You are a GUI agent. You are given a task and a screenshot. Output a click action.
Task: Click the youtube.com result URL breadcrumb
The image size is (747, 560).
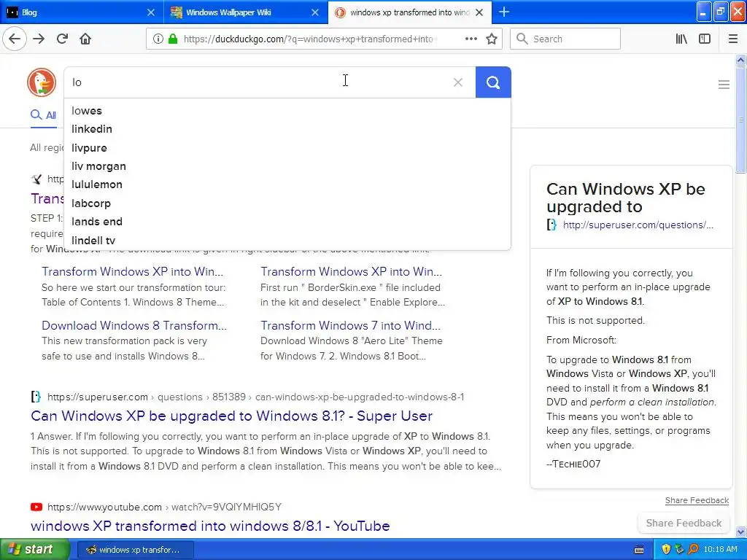[164, 507]
